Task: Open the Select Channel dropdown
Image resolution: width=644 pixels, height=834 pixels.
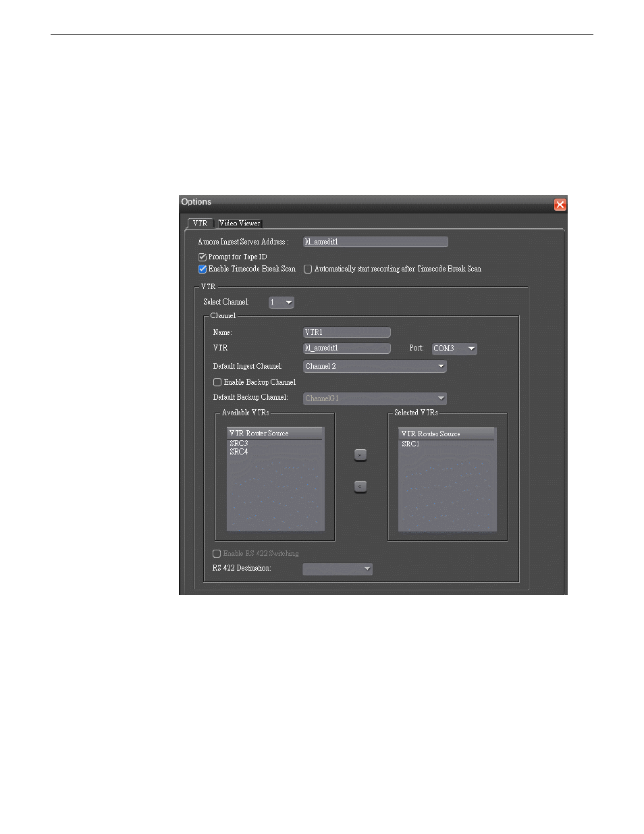Action: 281,303
